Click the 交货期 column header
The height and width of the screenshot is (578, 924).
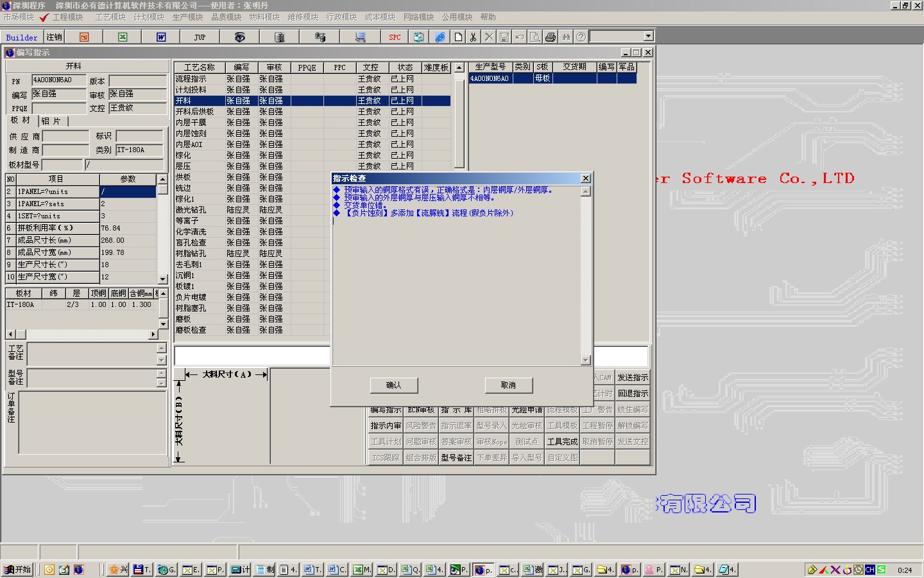pos(574,67)
